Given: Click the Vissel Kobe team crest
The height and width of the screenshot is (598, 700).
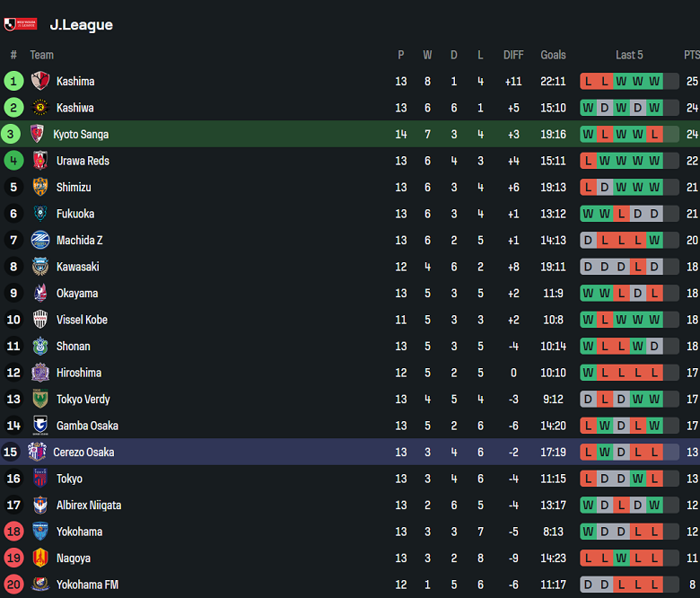Looking at the screenshot, I should point(39,320).
